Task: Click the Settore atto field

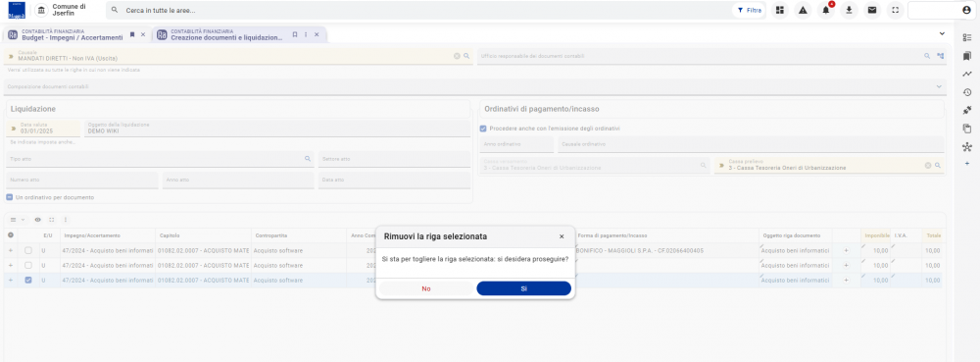Action: tap(394, 159)
